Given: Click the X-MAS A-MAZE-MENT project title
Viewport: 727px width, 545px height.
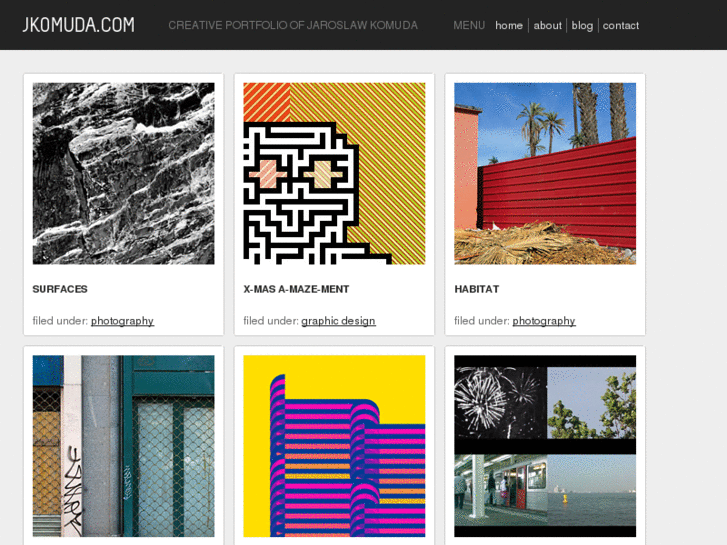Looking at the screenshot, I should pyautogui.click(x=296, y=289).
